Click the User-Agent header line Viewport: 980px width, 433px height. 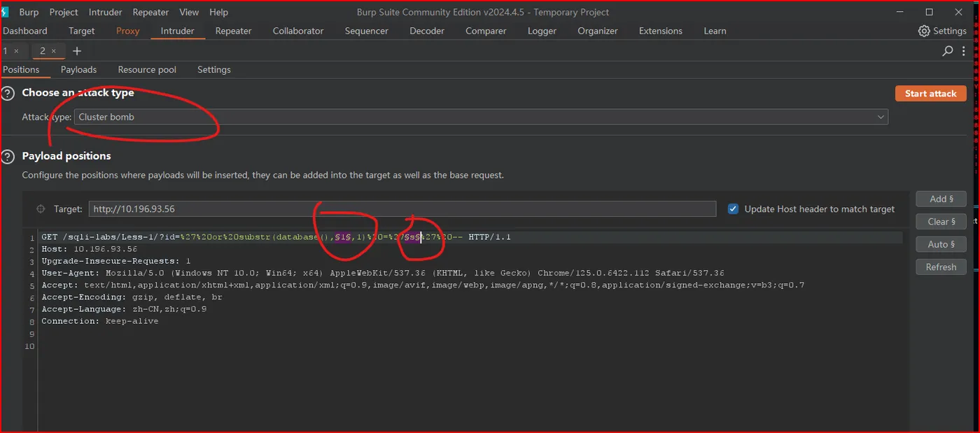point(382,273)
